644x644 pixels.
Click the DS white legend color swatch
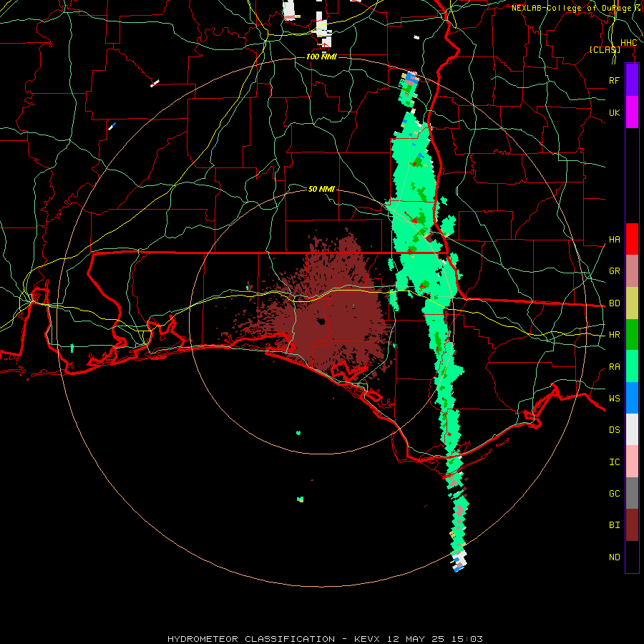[632, 429]
